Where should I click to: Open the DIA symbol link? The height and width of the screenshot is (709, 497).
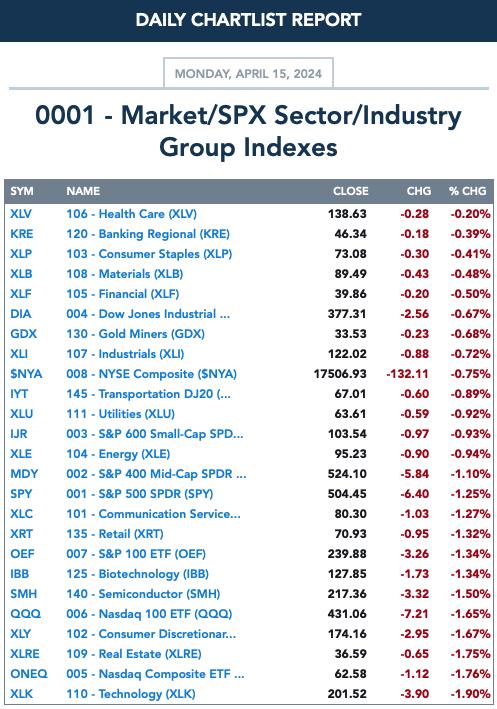(20, 314)
